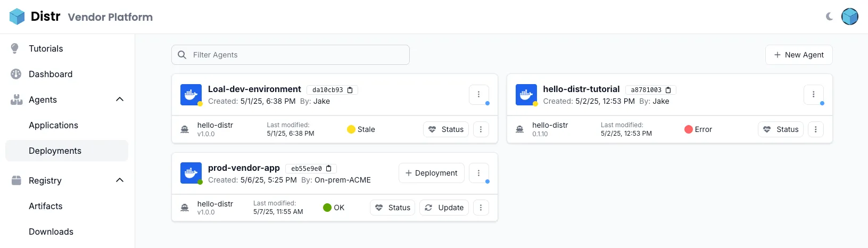Open Artifacts sidebar item
This screenshot has width=868, height=248.
point(45,206)
